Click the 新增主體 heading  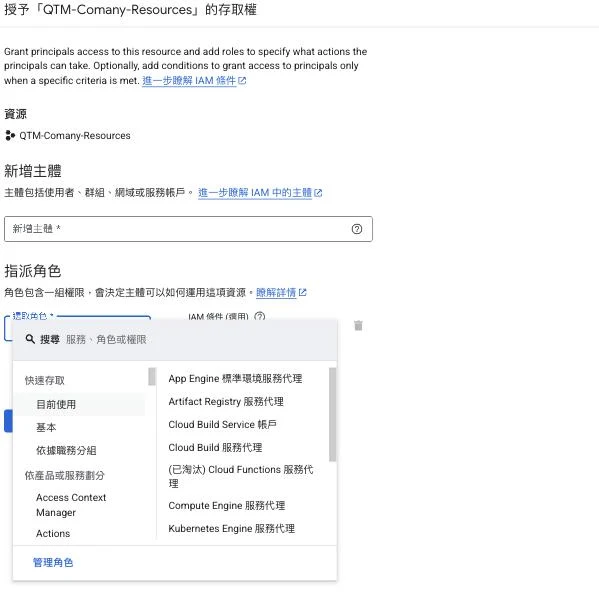(32, 171)
